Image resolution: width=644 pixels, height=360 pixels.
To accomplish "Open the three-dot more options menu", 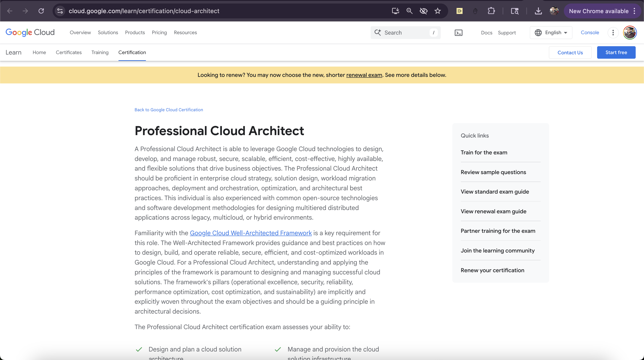I will [x=613, y=32].
